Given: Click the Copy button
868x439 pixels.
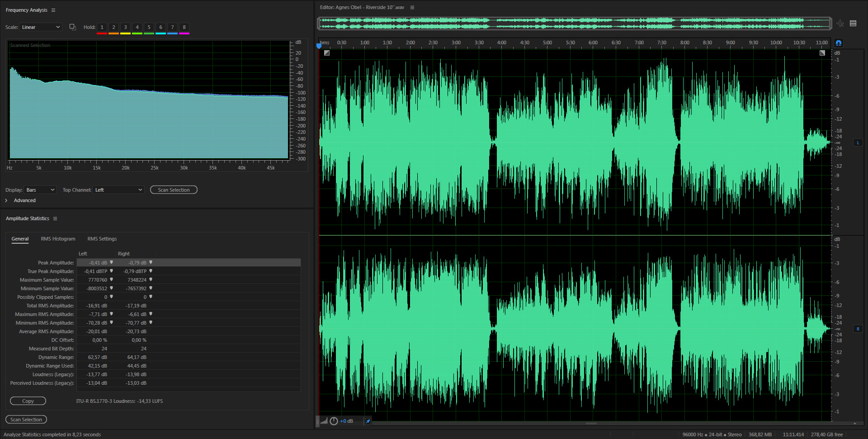Looking at the screenshot, I should [x=28, y=401].
